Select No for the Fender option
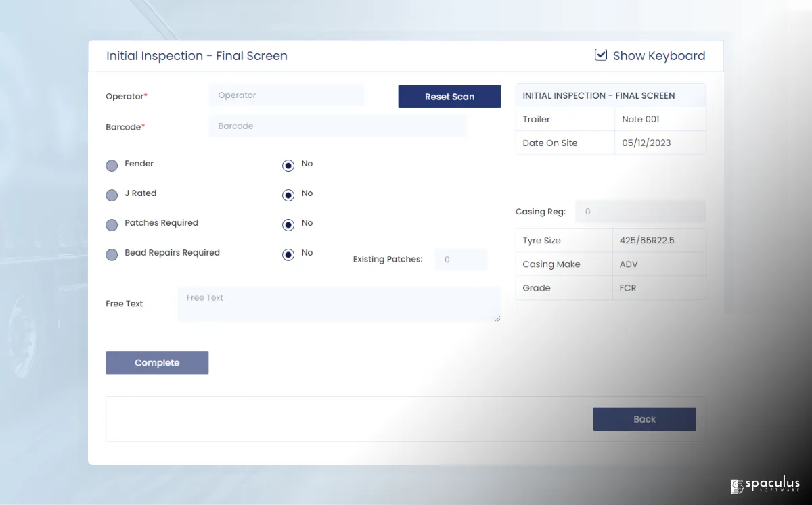 pos(288,166)
